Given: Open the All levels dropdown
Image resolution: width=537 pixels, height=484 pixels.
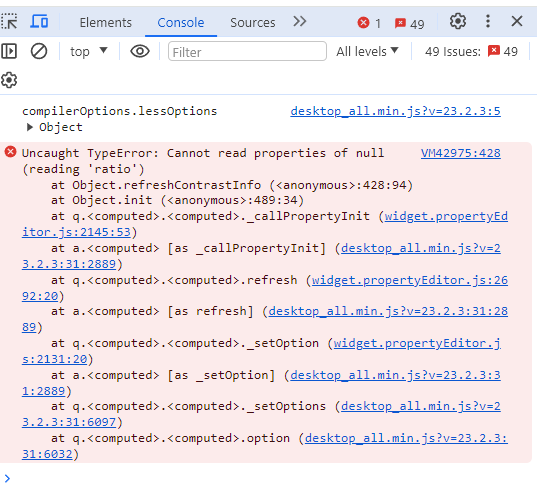Looking at the screenshot, I should tap(367, 51).
